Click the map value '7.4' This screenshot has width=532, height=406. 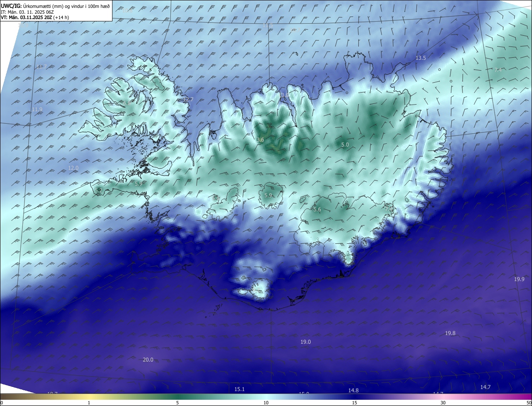[x=498, y=70]
